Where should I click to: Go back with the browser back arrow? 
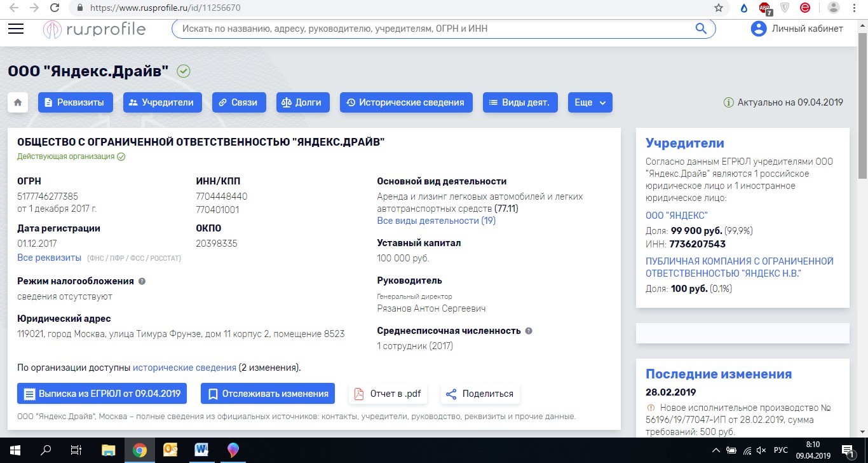[14, 8]
